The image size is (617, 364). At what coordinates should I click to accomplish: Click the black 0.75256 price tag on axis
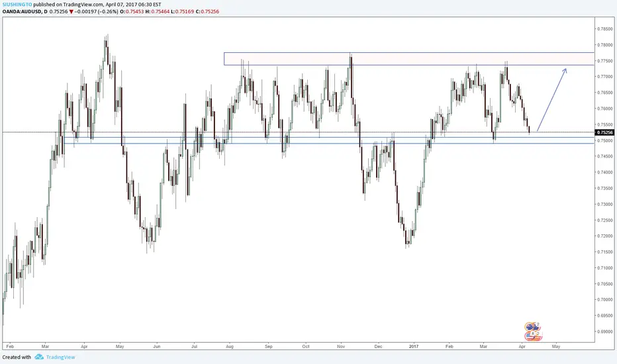pyautogui.click(x=605, y=132)
